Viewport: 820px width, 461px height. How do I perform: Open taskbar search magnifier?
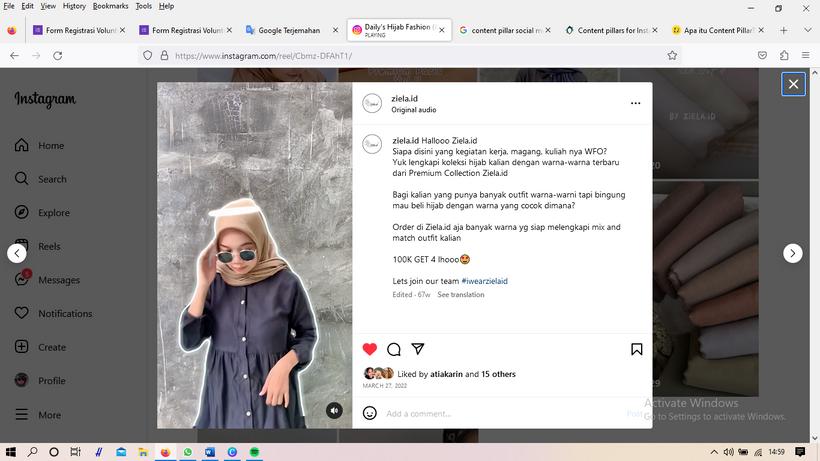(32, 452)
